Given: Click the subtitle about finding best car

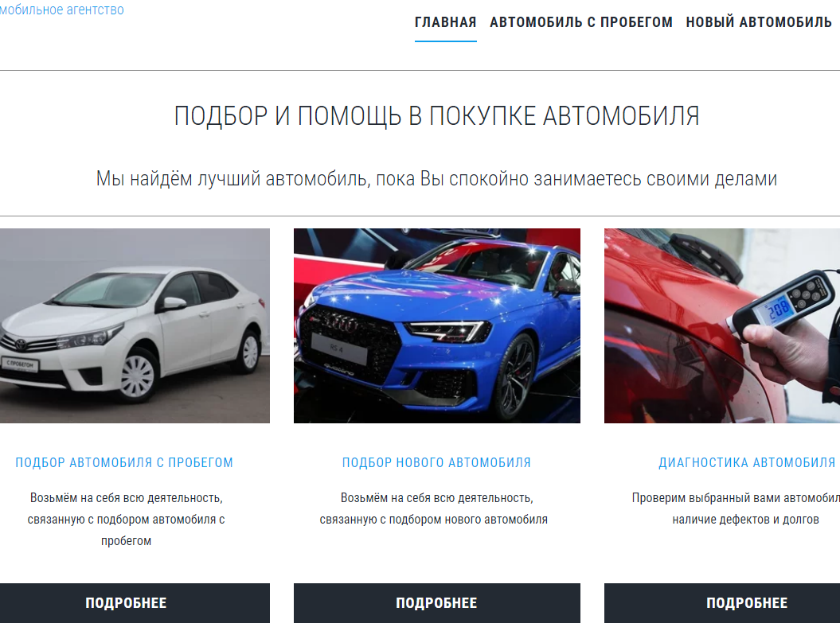Looking at the screenshot, I should coord(436,179).
